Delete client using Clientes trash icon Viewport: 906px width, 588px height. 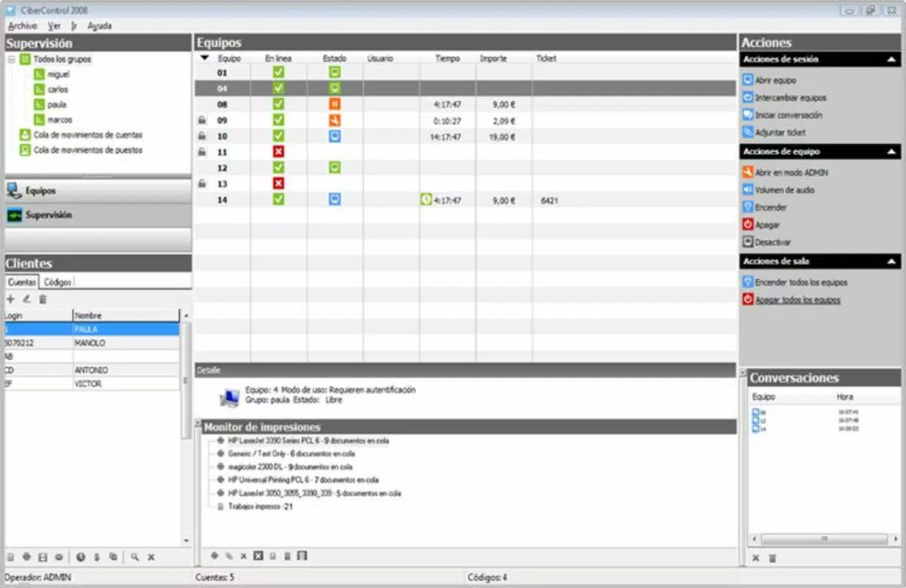43,299
